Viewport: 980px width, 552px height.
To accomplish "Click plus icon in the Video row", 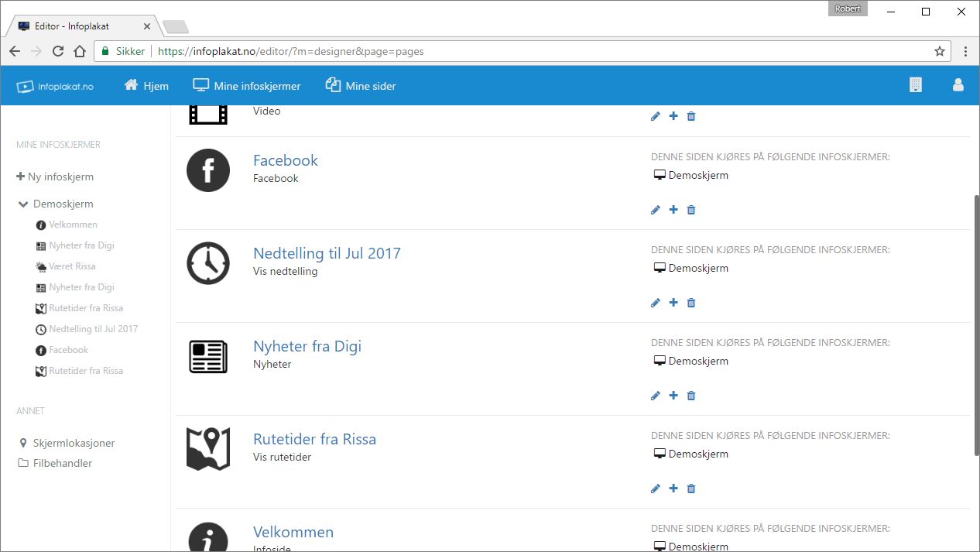I will (673, 116).
